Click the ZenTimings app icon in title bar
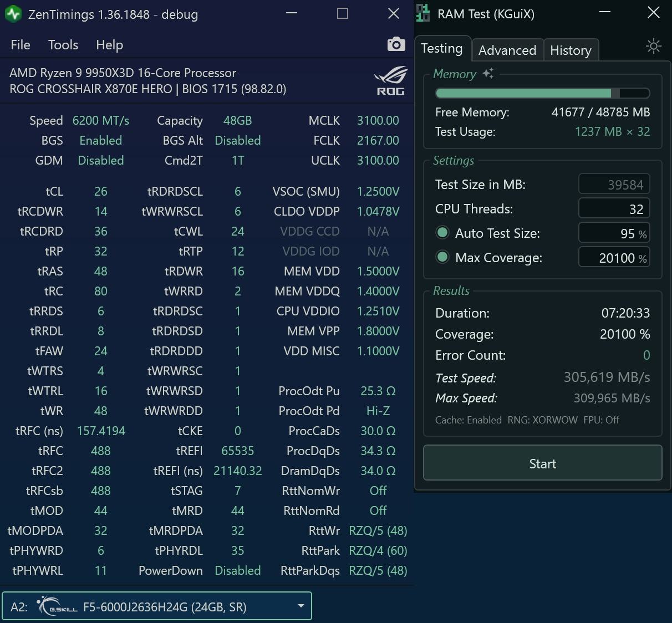 (x=13, y=14)
